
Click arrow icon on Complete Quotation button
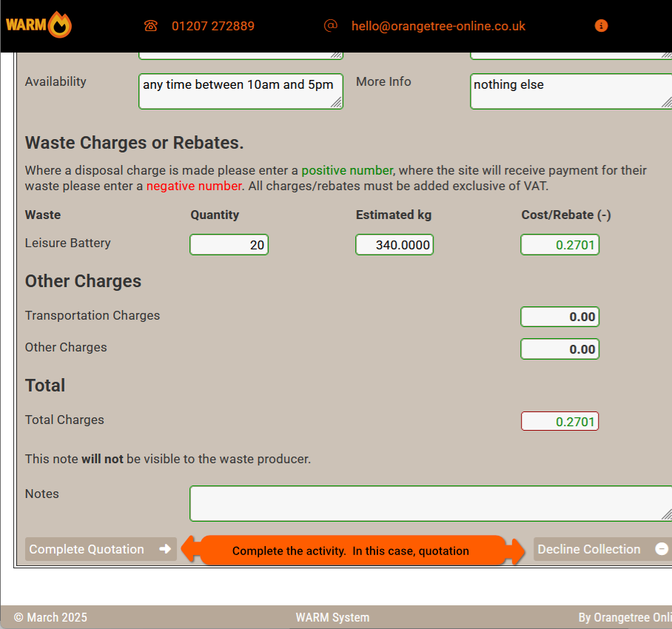165,549
